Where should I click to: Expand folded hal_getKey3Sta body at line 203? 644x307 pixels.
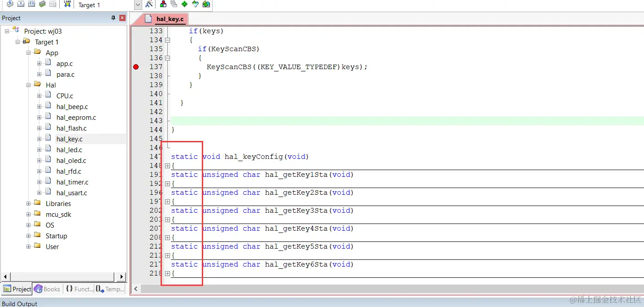(x=167, y=219)
